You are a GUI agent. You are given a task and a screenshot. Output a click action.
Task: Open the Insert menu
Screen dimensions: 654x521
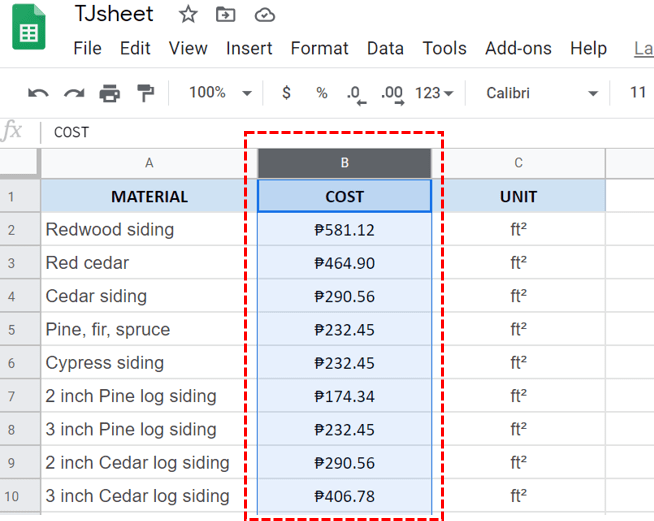click(249, 48)
